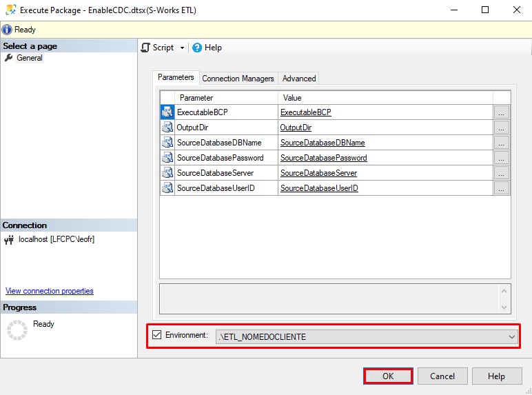The width and height of the screenshot is (532, 395).
Task: Click the Script toolbar button
Action: tap(157, 48)
